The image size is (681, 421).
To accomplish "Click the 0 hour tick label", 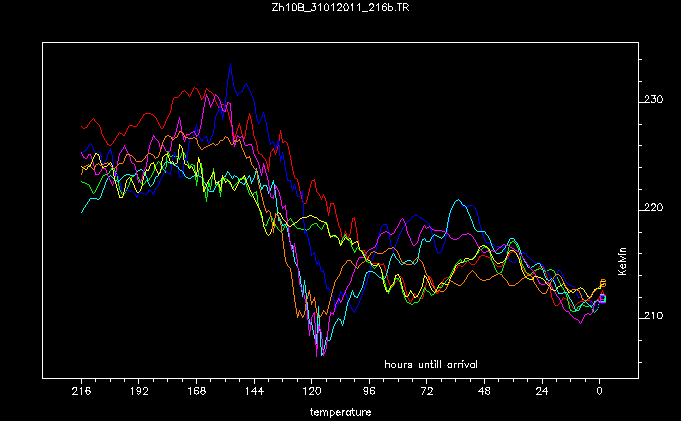I will [x=600, y=393].
